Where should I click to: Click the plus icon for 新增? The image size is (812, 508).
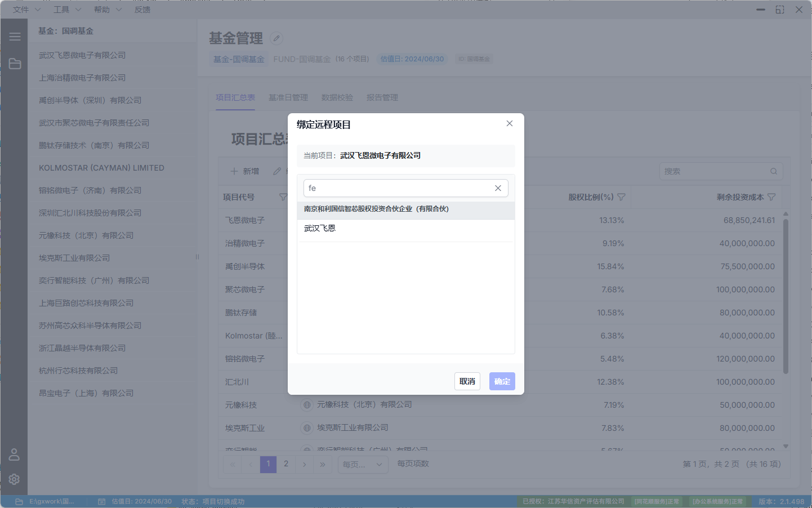coord(234,171)
